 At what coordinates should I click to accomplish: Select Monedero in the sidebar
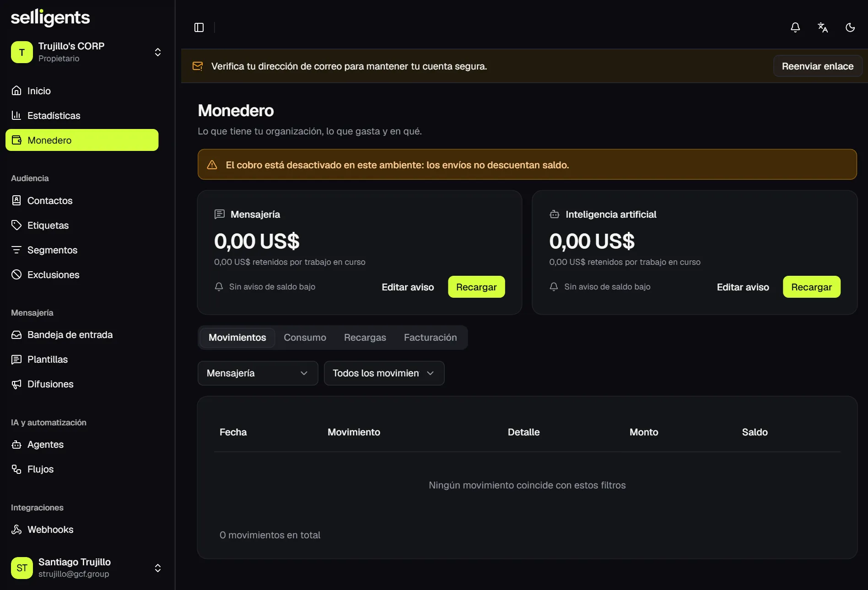tap(82, 140)
